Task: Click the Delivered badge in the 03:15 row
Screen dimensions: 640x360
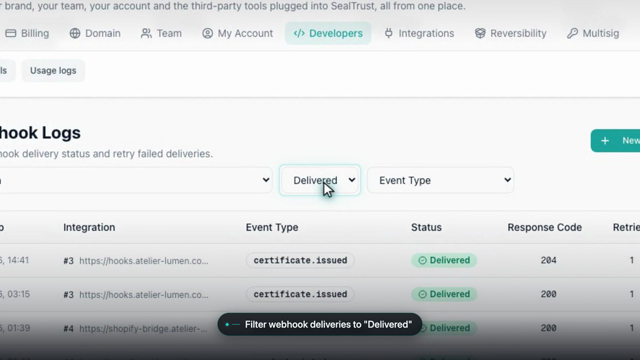Action: pos(444,294)
